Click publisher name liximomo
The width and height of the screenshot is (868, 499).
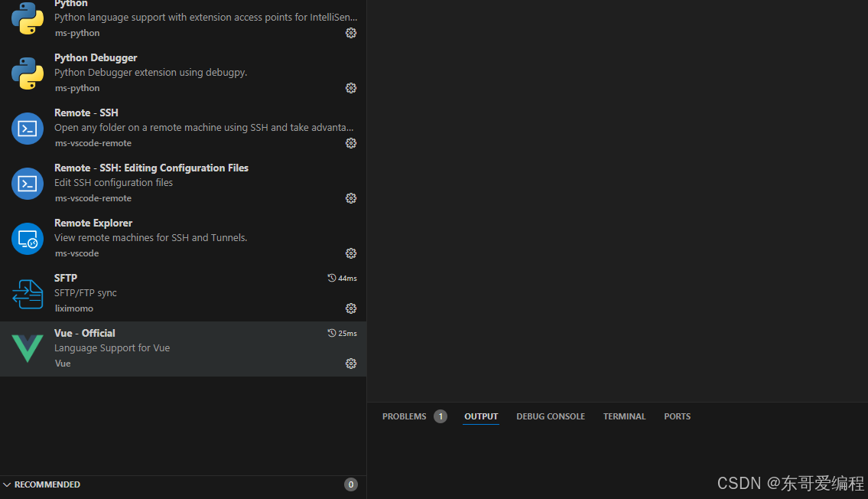coord(74,308)
